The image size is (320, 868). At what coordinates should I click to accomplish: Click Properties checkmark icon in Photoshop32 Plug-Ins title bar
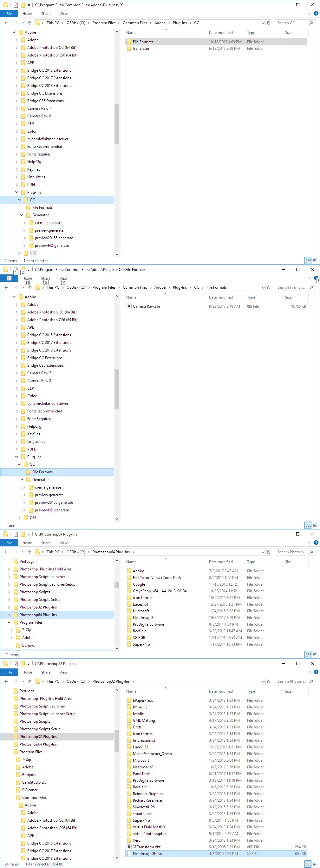(16, 663)
